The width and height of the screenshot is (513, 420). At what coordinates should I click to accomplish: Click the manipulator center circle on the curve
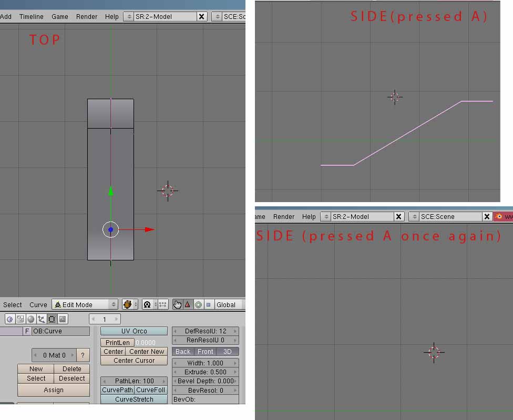(x=110, y=229)
